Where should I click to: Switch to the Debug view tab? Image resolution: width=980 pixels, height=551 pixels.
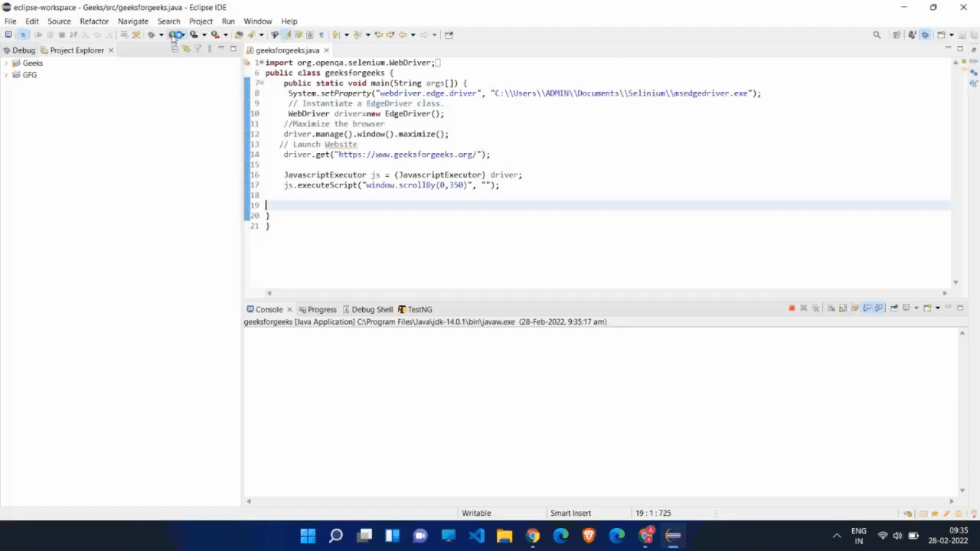(x=19, y=50)
